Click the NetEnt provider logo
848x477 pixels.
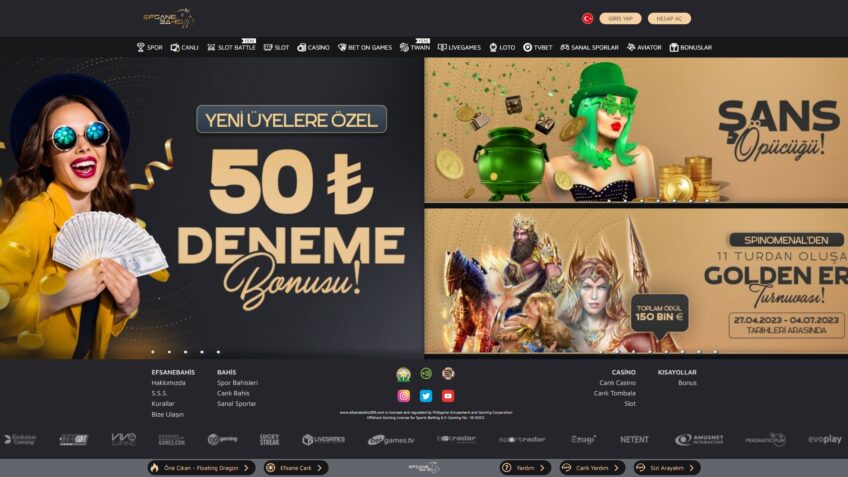(x=634, y=439)
